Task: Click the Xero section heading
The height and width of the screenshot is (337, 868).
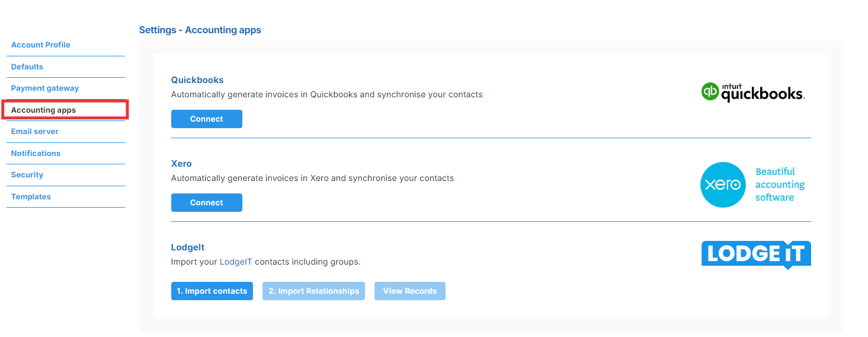Action: coord(181,164)
